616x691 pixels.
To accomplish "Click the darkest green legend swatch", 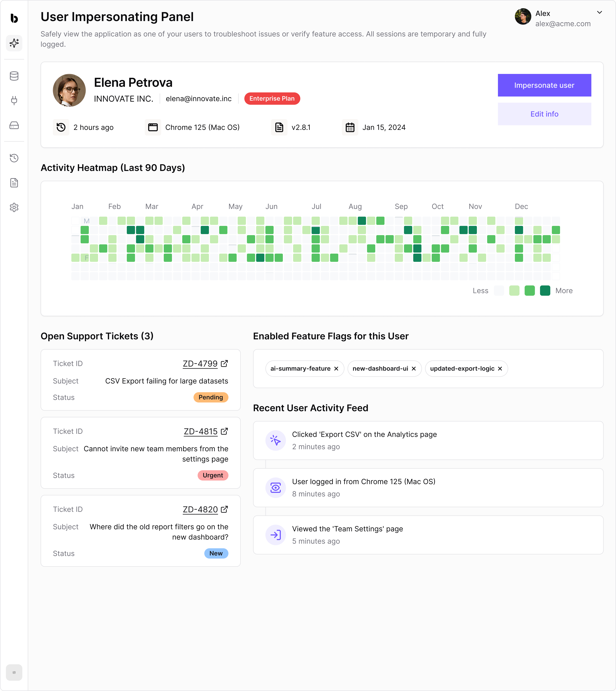I will [545, 291].
